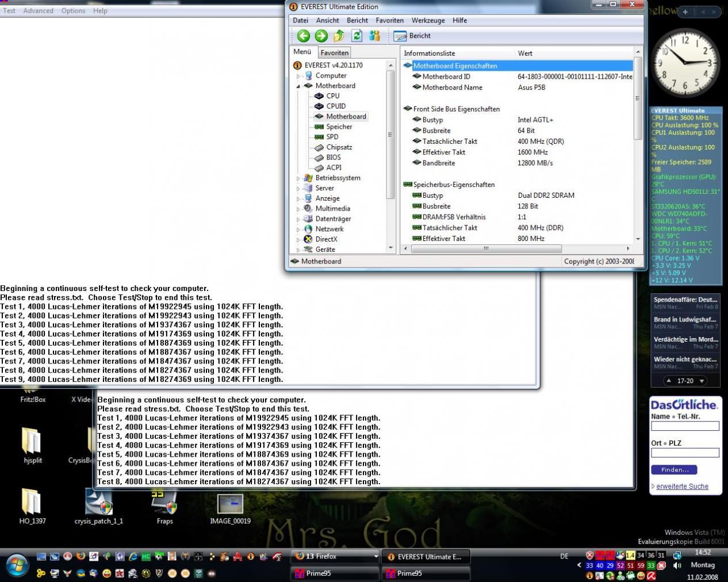This screenshot has width=728, height=582.
Task: Expand the Anzeige tree node
Action: click(298, 199)
